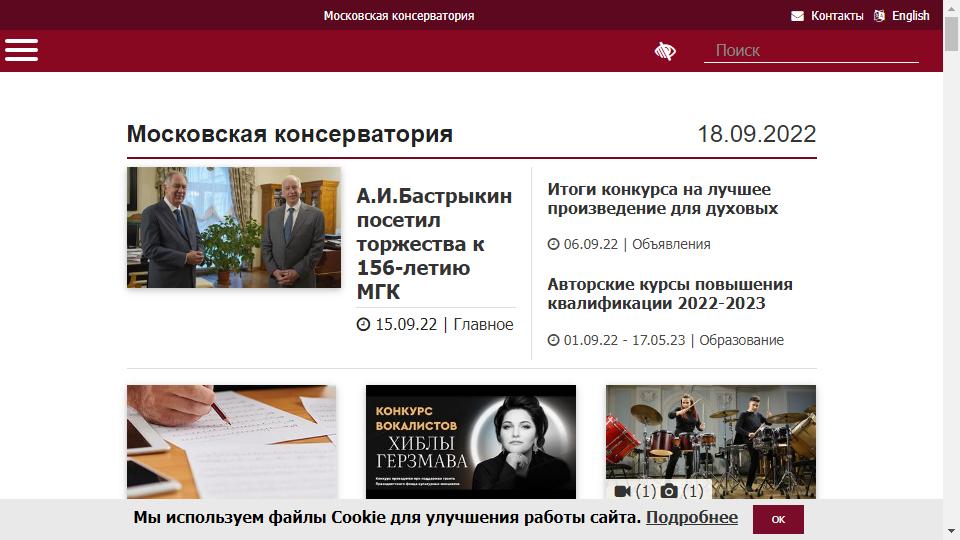Open the hamburger navigation menu
This screenshot has width=960, height=540.
pyautogui.click(x=21, y=50)
